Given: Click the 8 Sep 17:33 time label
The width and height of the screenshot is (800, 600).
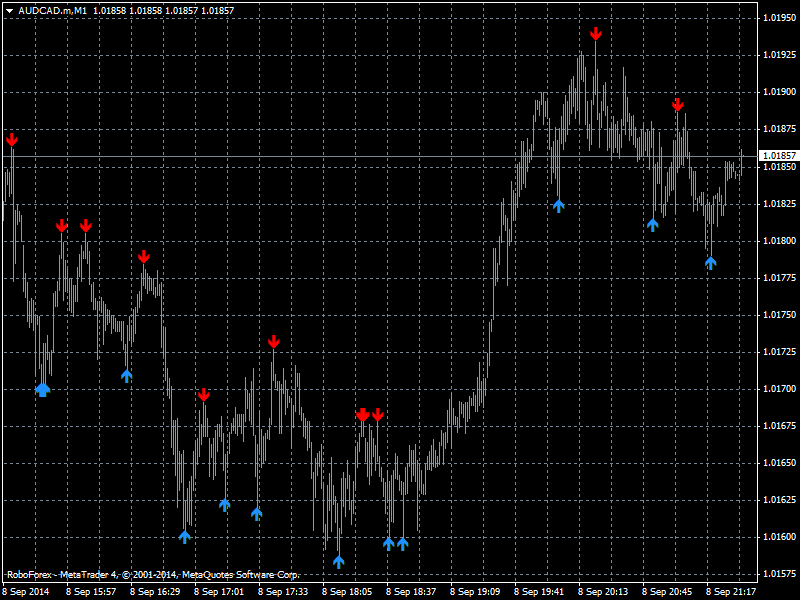Looking at the screenshot, I should (x=283, y=592).
